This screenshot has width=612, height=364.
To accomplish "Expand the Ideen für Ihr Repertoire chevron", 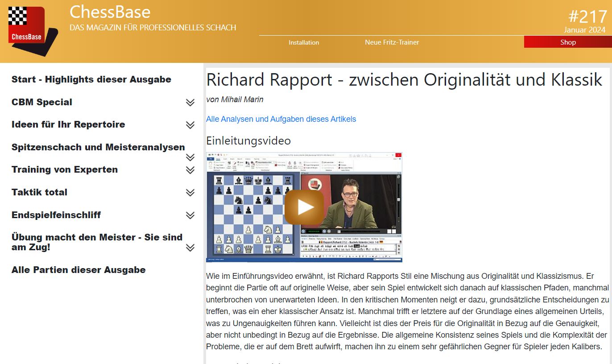I will point(190,125).
